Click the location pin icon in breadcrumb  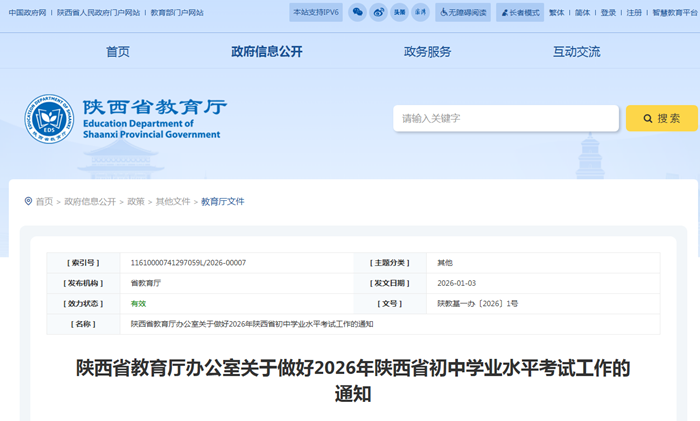tap(28, 201)
